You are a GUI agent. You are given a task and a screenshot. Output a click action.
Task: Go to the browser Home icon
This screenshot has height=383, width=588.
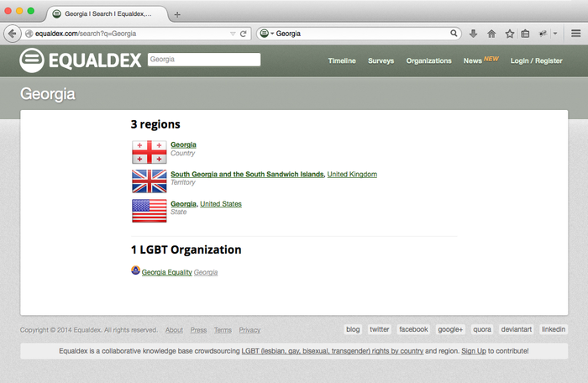(491, 34)
